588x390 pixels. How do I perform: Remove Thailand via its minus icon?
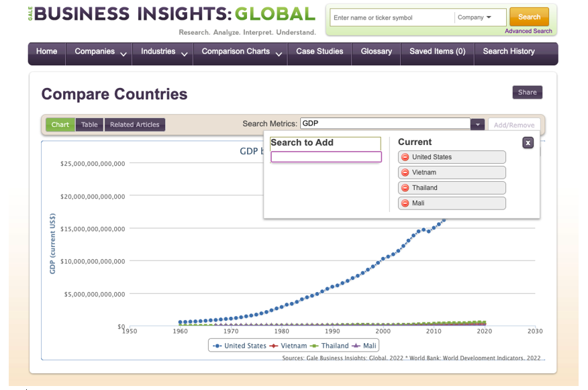click(x=405, y=187)
